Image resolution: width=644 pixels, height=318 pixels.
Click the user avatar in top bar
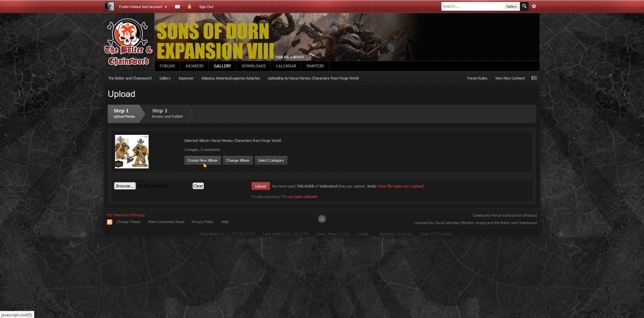(x=109, y=6)
